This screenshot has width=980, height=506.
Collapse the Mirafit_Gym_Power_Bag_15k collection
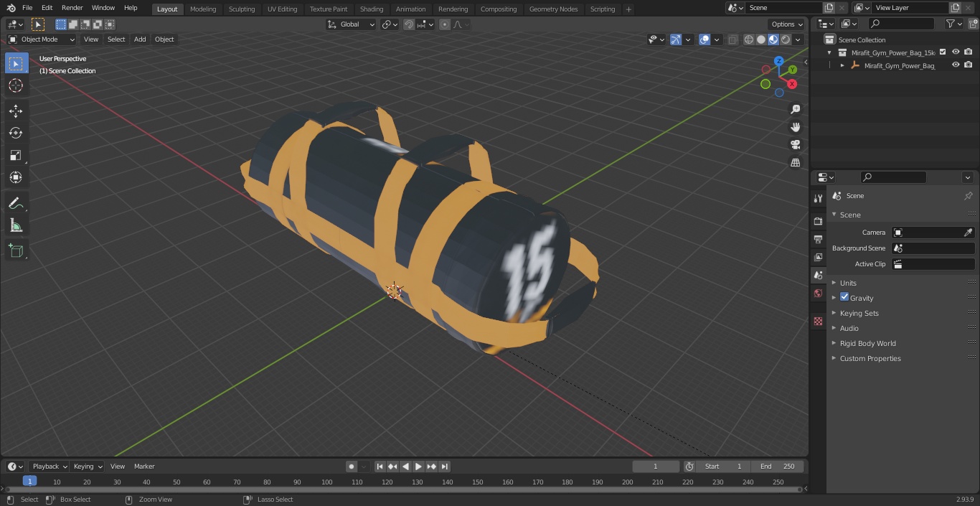830,52
